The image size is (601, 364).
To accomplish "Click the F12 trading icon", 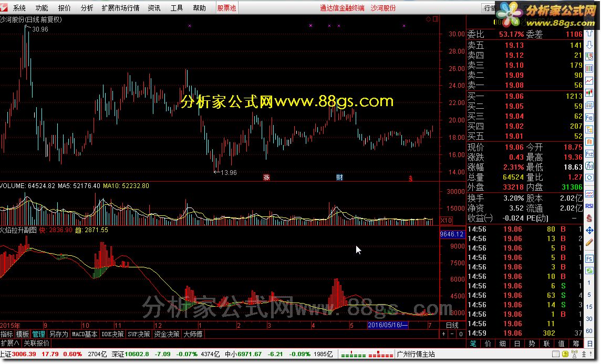I will [x=589, y=154].
